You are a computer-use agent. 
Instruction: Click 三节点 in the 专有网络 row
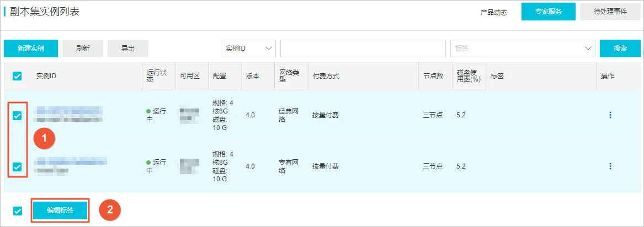coord(433,166)
